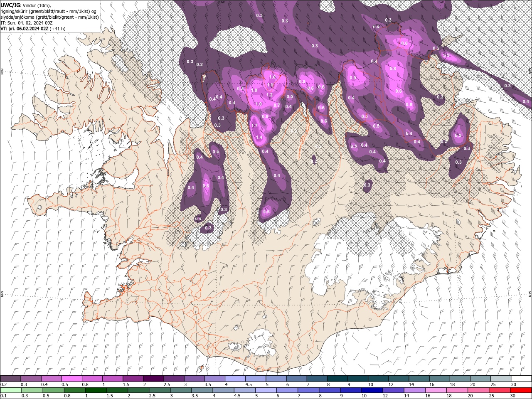Pick the upper legend swatch between 25 and 30
This screenshot has height=399, width=532.
click(x=501, y=379)
